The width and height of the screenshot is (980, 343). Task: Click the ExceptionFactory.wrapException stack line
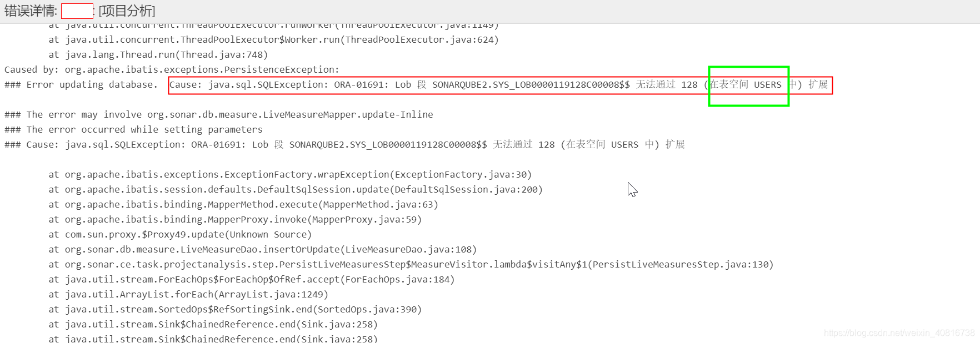coord(290,175)
